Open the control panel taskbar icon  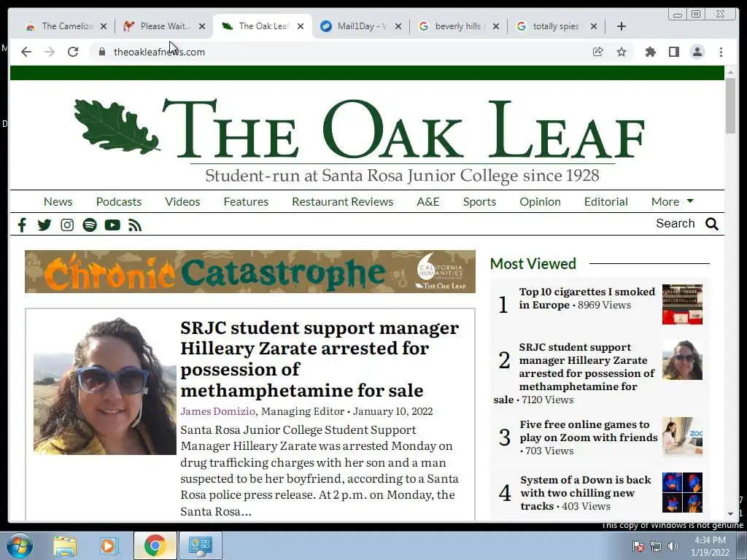pos(200,545)
